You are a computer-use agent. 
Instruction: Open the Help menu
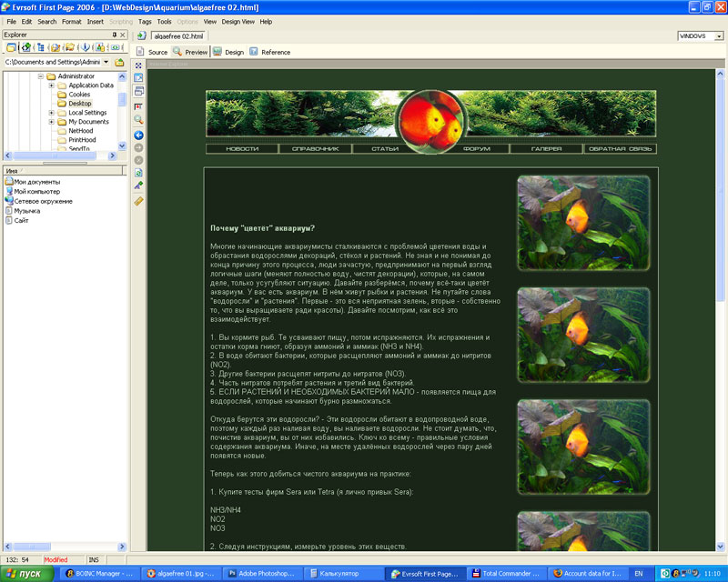coord(266,22)
